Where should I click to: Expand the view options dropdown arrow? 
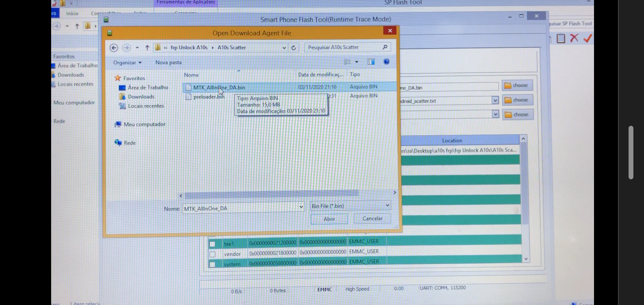click(x=357, y=62)
